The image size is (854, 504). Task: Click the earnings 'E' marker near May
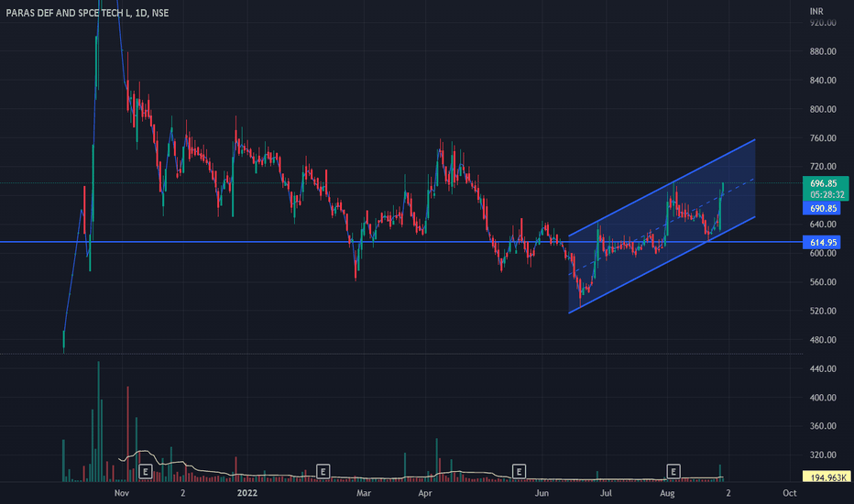pos(519,471)
